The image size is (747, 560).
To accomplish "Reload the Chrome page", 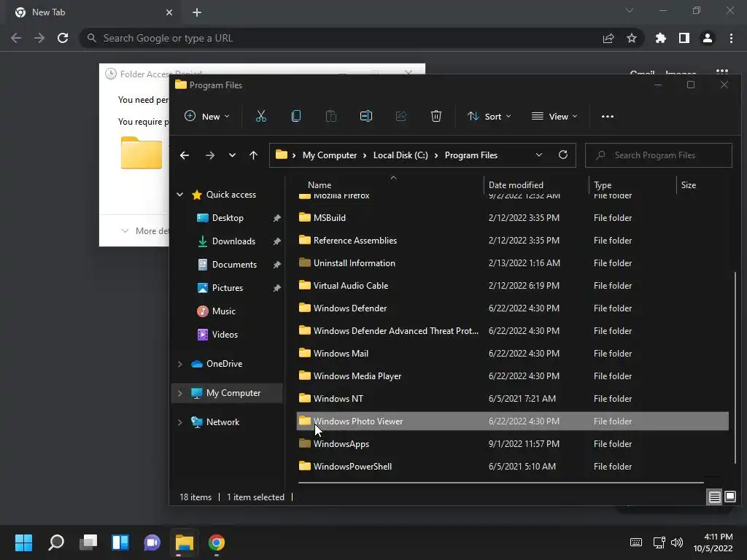I will coord(63,38).
